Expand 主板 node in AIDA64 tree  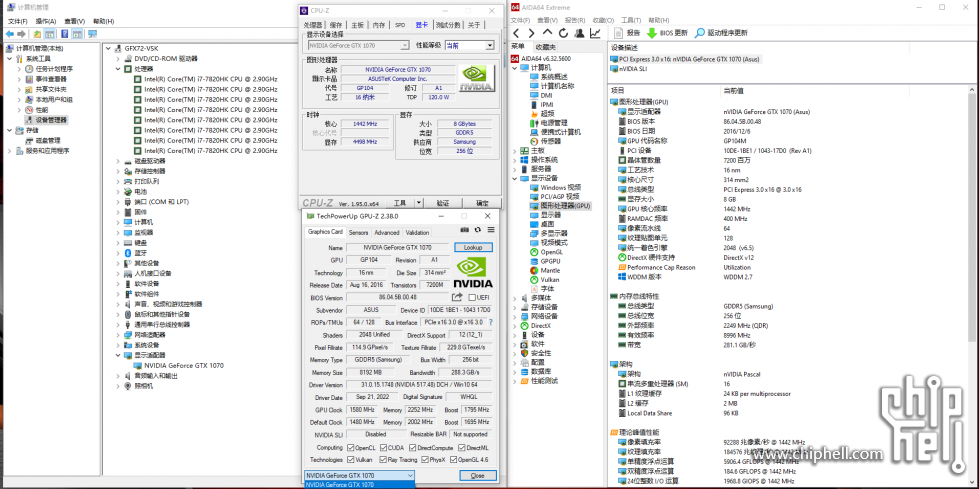[x=515, y=151]
